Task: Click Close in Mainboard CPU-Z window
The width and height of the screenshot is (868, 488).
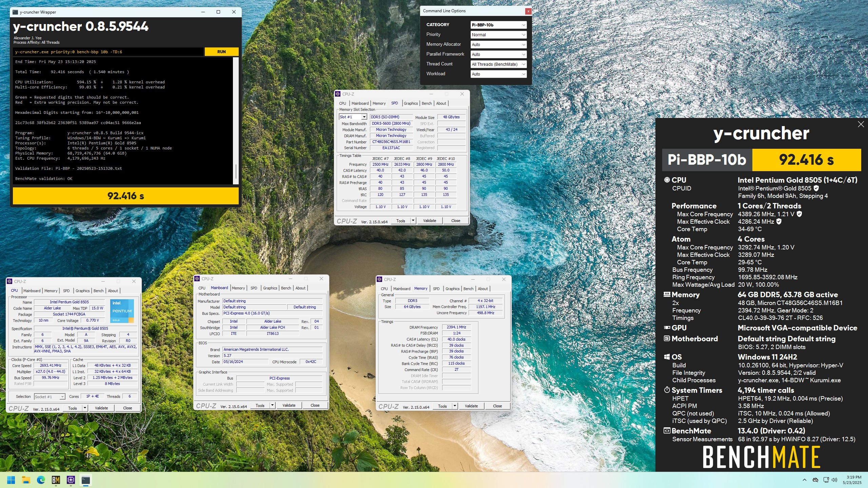Action: [315, 405]
